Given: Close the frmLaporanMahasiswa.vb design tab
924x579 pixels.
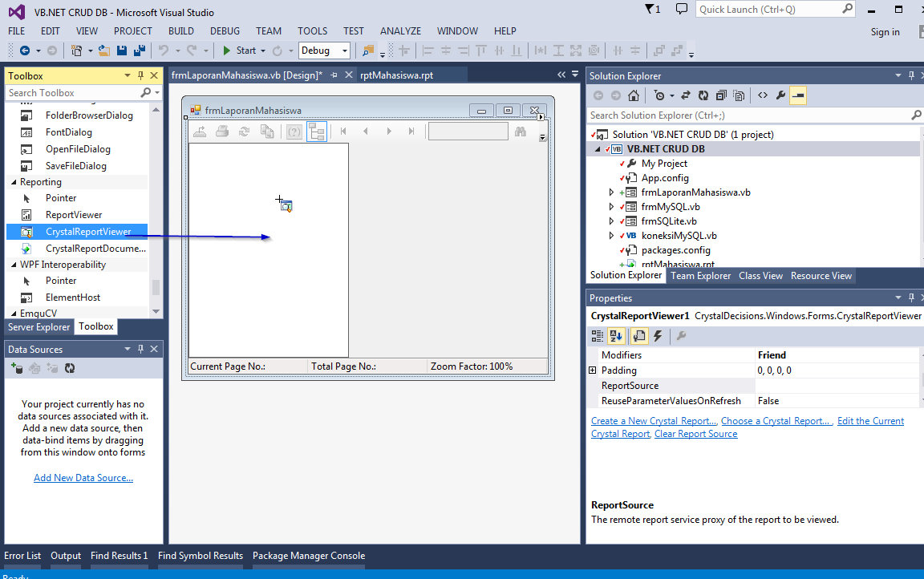Looking at the screenshot, I should [349, 75].
